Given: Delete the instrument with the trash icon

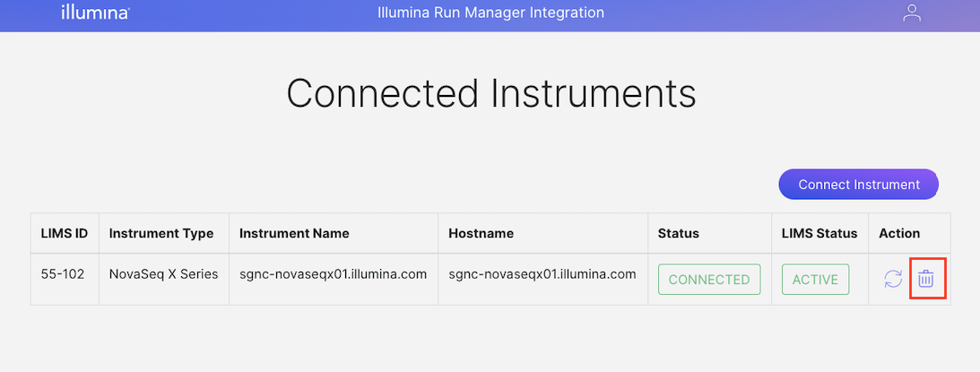Looking at the screenshot, I should [926, 279].
